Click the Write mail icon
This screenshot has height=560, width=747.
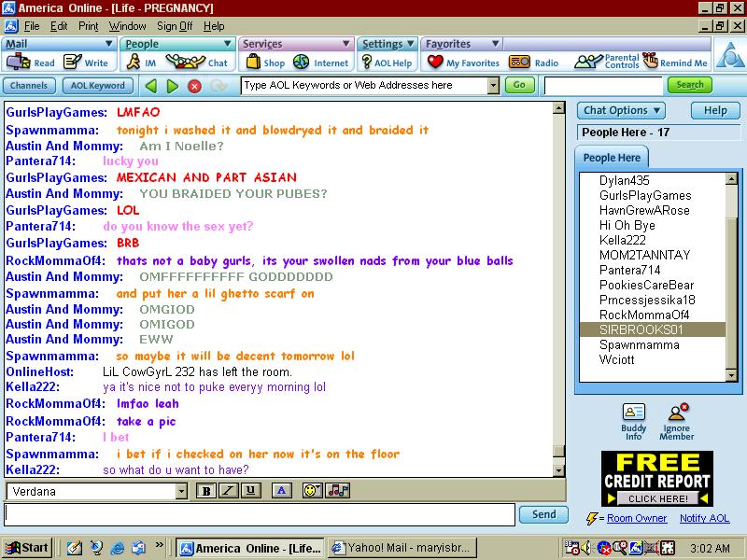click(x=73, y=62)
